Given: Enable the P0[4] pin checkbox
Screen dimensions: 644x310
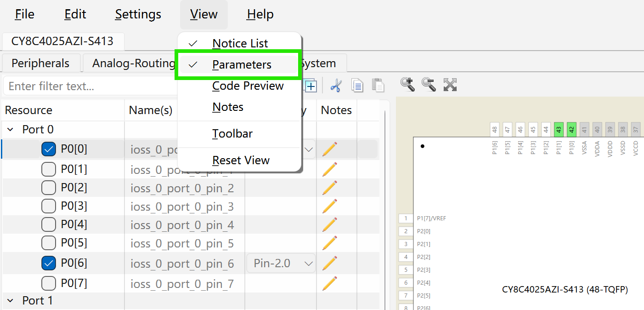Looking at the screenshot, I should pos(49,224).
